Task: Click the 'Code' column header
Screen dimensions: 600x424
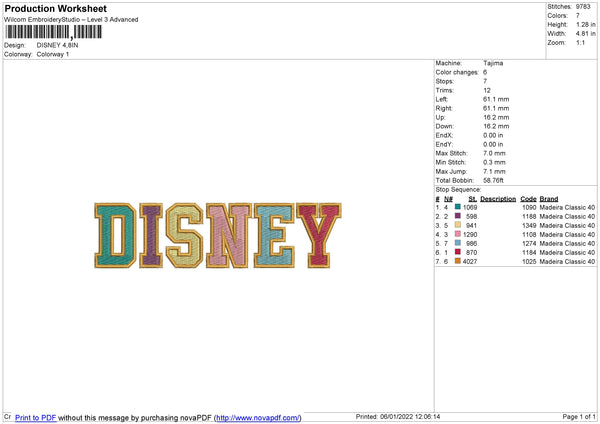Action: [x=528, y=199]
